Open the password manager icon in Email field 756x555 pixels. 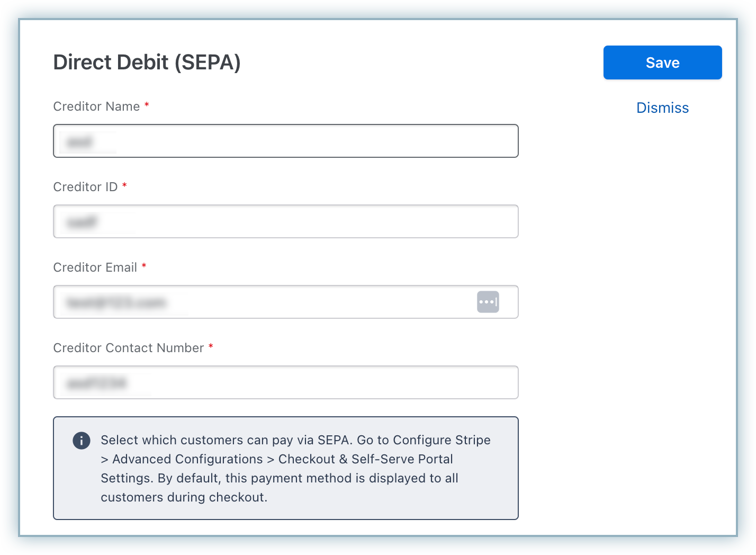coord(488,302)
